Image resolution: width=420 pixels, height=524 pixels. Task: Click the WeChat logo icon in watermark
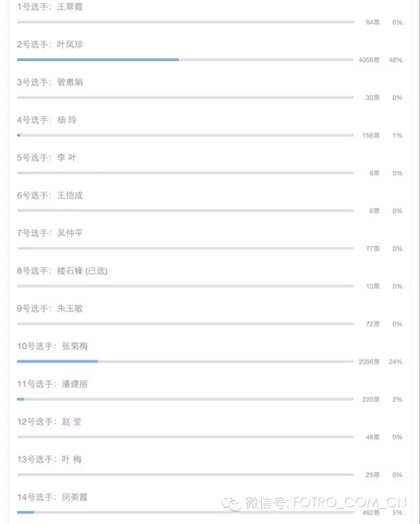[x=231, y=504]
